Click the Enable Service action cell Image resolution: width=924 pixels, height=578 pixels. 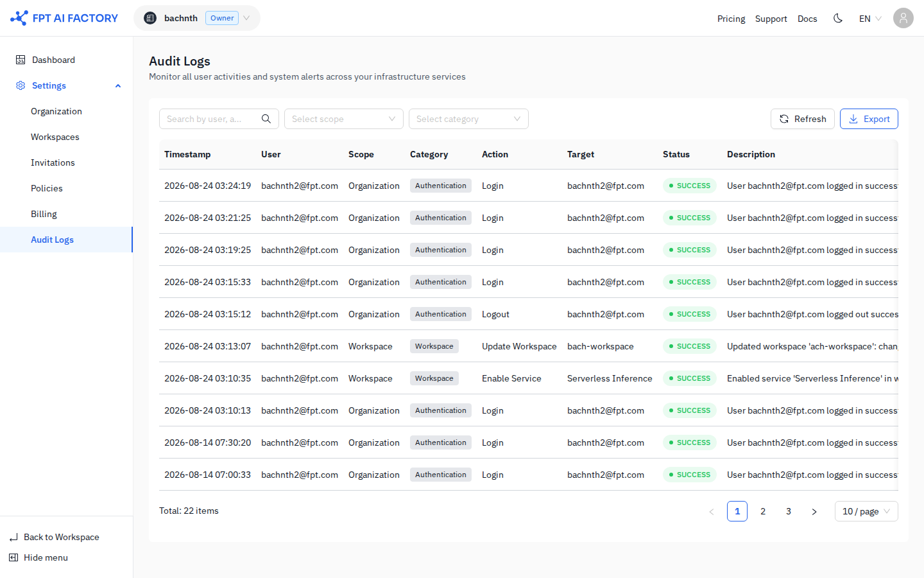[x=511, y=378]
